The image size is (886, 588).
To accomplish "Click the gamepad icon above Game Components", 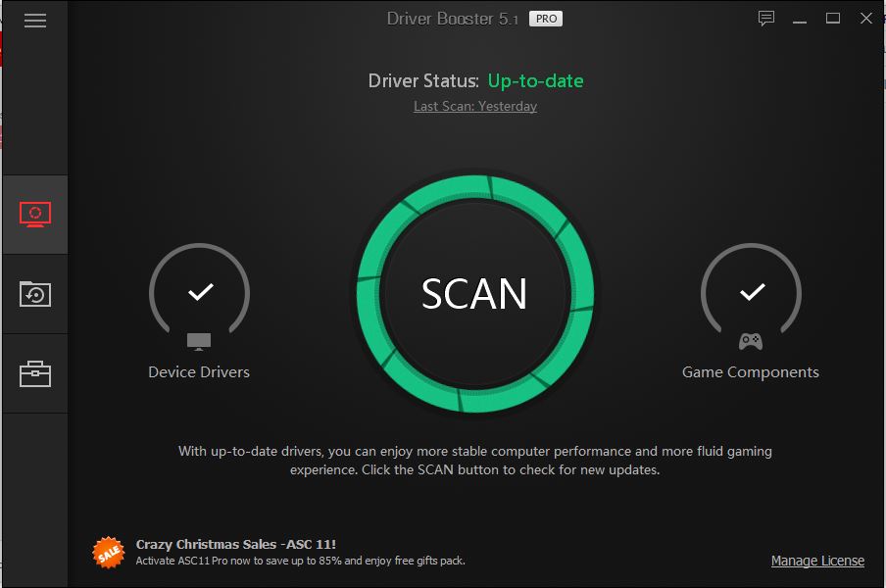I will [x=751, y=341].
